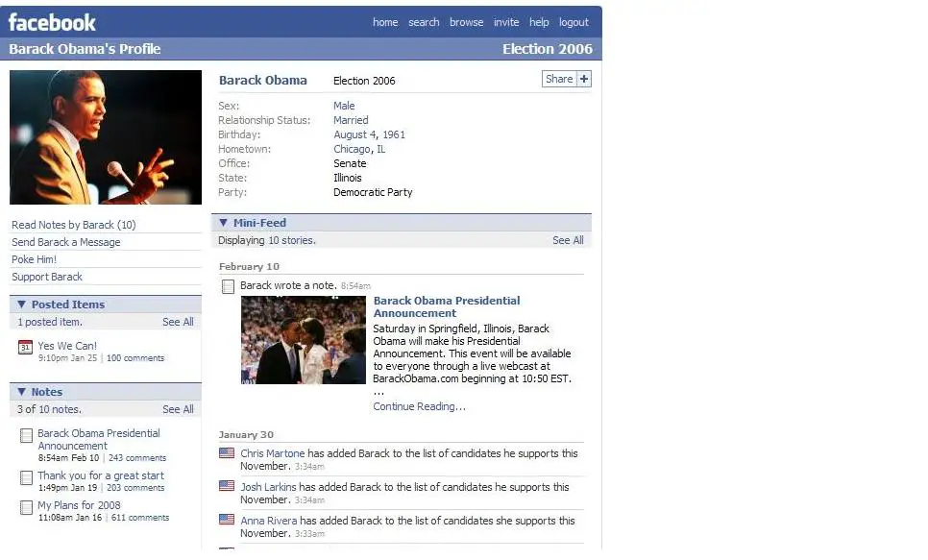Open Read Notes by Barack (10)
Screen dimensions: 928x560
[74, 225]
